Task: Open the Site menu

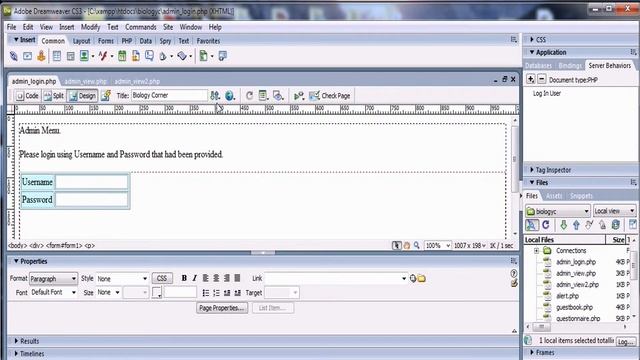Action: click(168, 27)
